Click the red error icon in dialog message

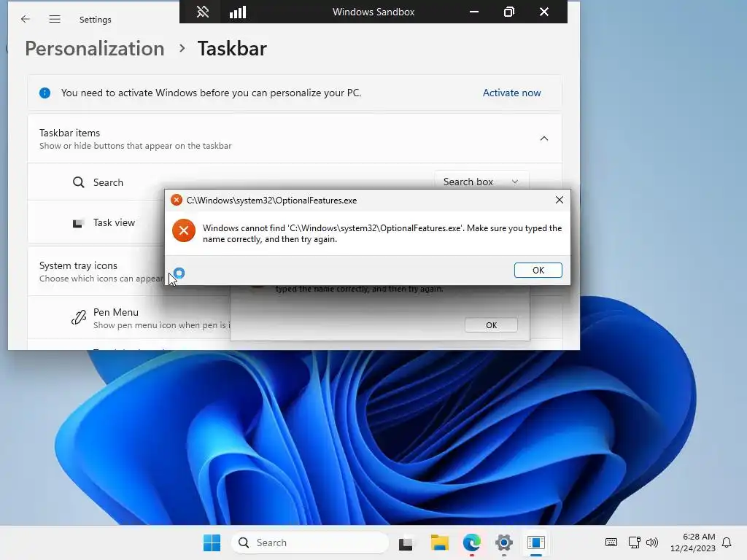184,231
